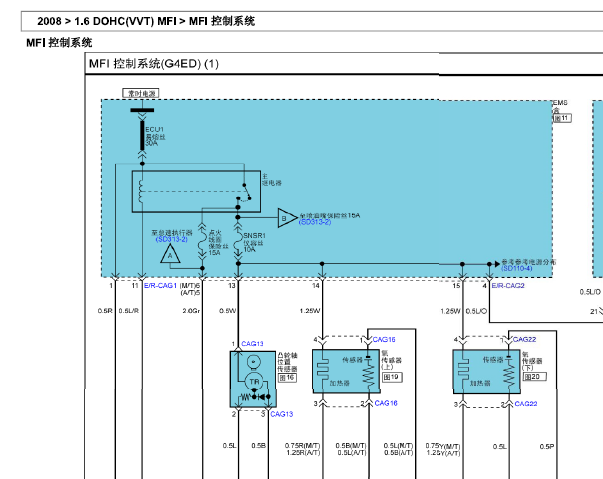Screen dimensions: 603x479
Task: Click the main relay coil symbol
Action: click(141, 191)
